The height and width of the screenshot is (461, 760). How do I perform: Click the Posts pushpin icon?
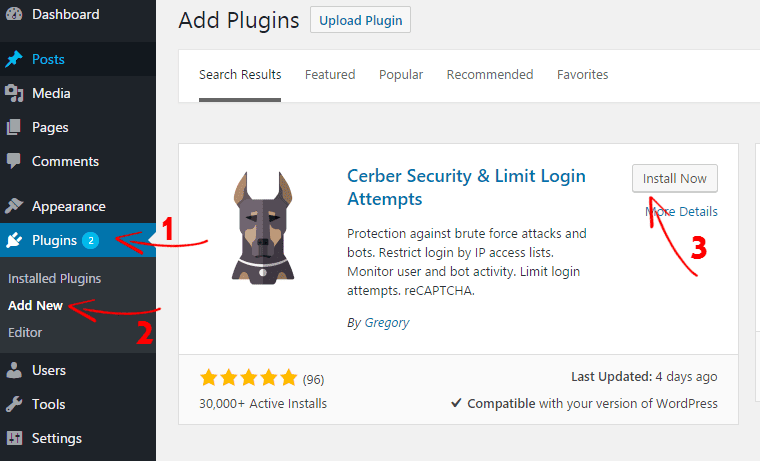[14, 59]
